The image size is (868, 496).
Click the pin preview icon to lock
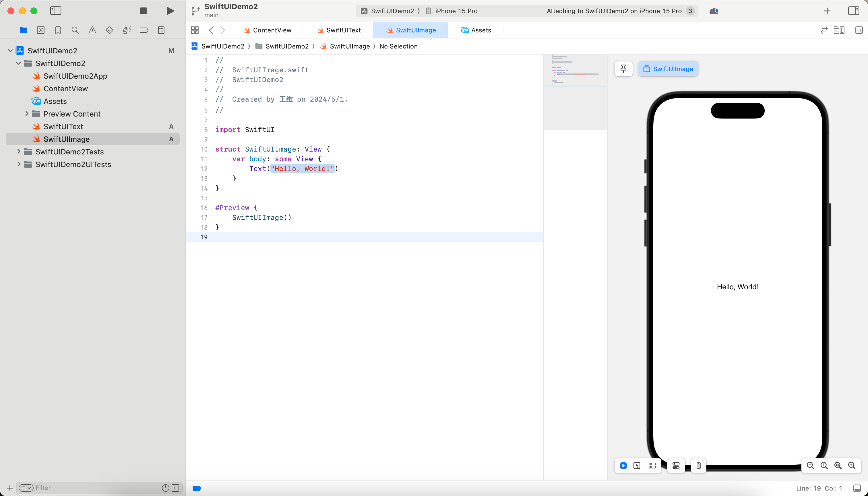coord(623,69)
